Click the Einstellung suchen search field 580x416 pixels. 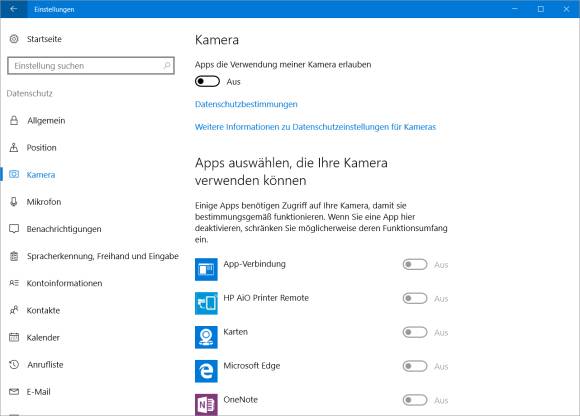point(91,66)
